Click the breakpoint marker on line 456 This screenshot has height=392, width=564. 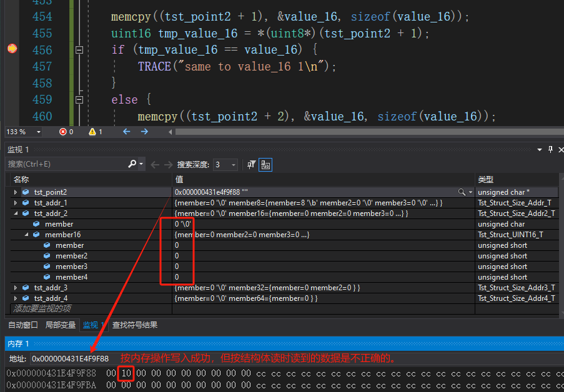pyautogui.click(x=12, y=48)
